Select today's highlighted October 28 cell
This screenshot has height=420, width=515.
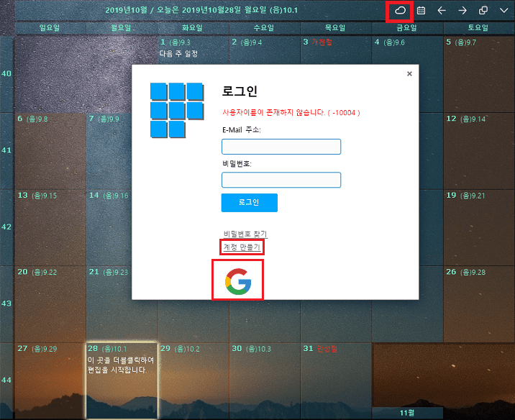122,380
